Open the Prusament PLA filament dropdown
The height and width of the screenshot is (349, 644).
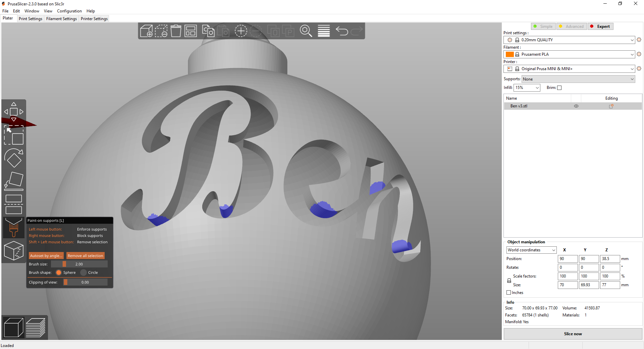pos(569,54)
